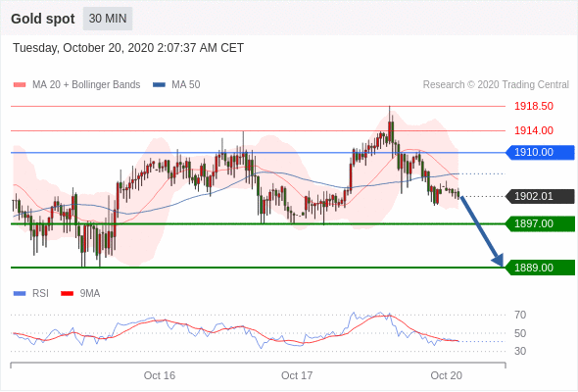The width and height of the screenshot is (578, 392).
Task: Click the Oct 16 time axis label
Action: (160, 375)
